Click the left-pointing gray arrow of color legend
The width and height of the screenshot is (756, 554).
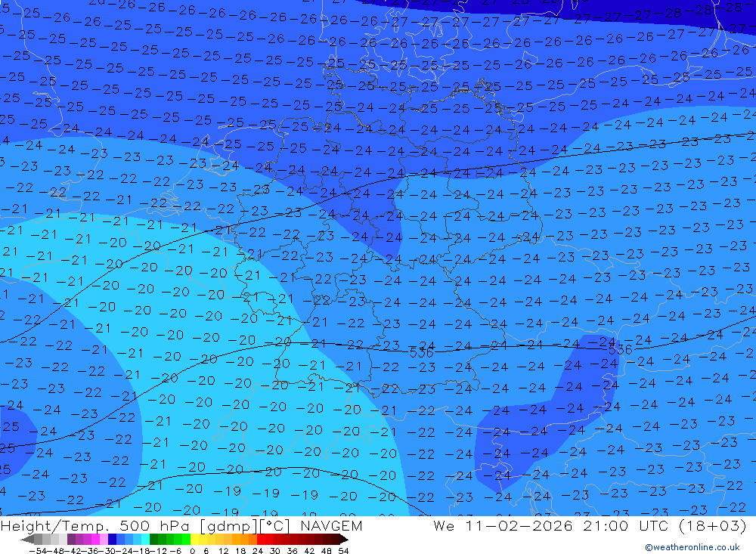tap(27, 540)
